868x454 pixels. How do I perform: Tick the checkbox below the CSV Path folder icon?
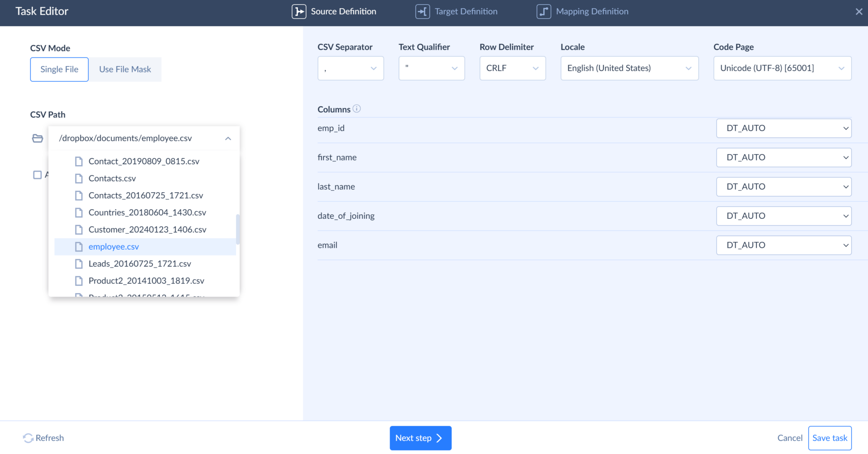pos(38,175)
